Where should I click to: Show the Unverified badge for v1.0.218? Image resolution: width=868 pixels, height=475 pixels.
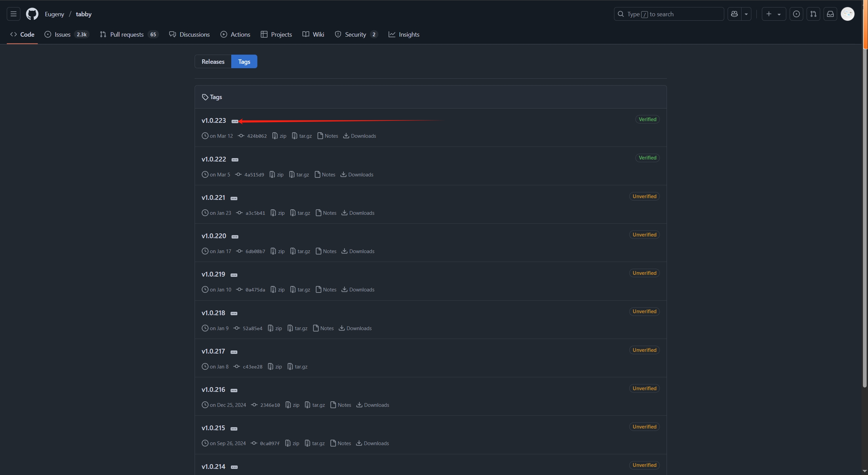pos(644,311)
